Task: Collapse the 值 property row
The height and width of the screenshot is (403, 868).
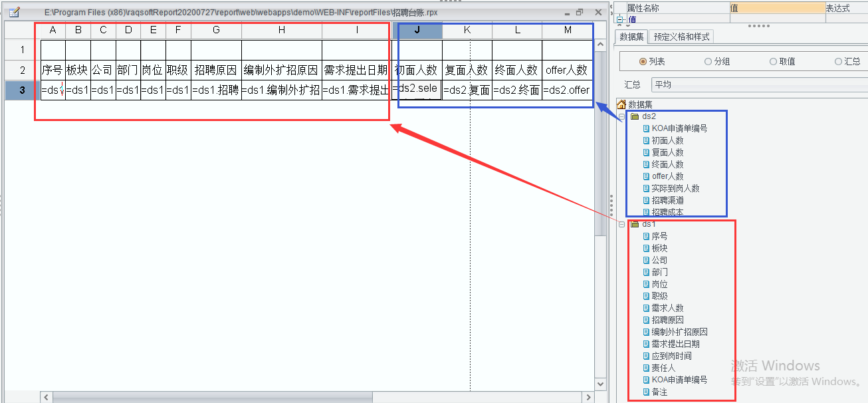Action: (620, 19)
